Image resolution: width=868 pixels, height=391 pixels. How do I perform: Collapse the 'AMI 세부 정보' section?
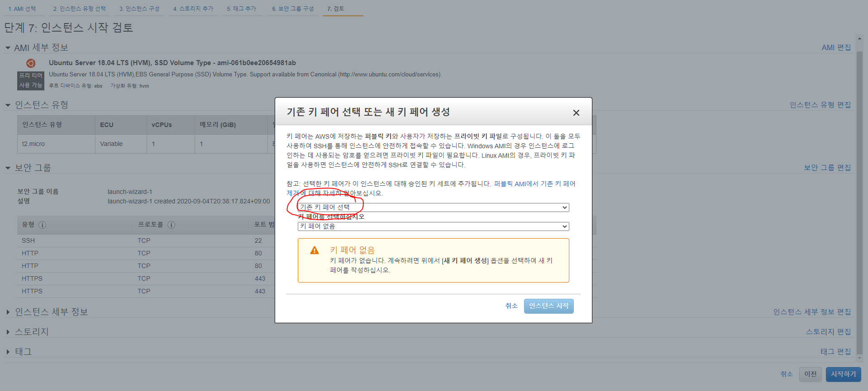8,48
